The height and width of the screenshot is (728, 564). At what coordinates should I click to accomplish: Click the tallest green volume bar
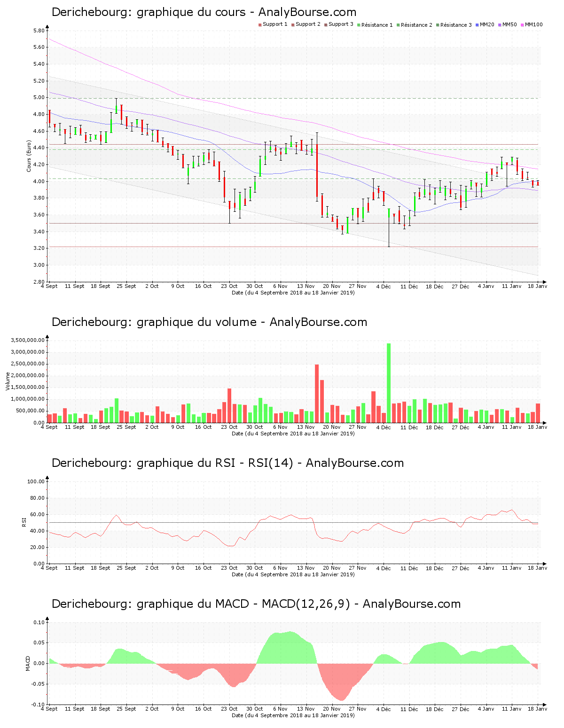389,383
